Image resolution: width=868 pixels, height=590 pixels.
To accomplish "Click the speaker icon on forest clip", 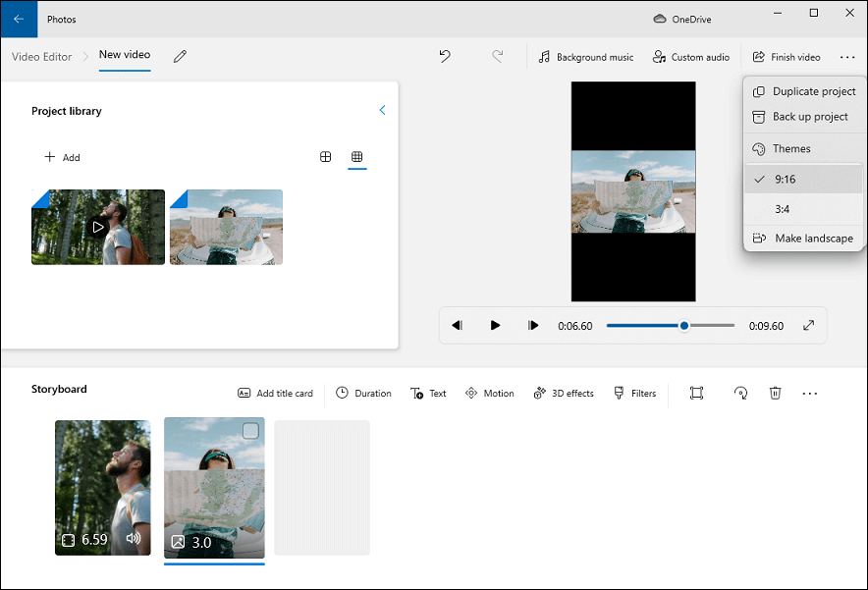I will (134, 538).
